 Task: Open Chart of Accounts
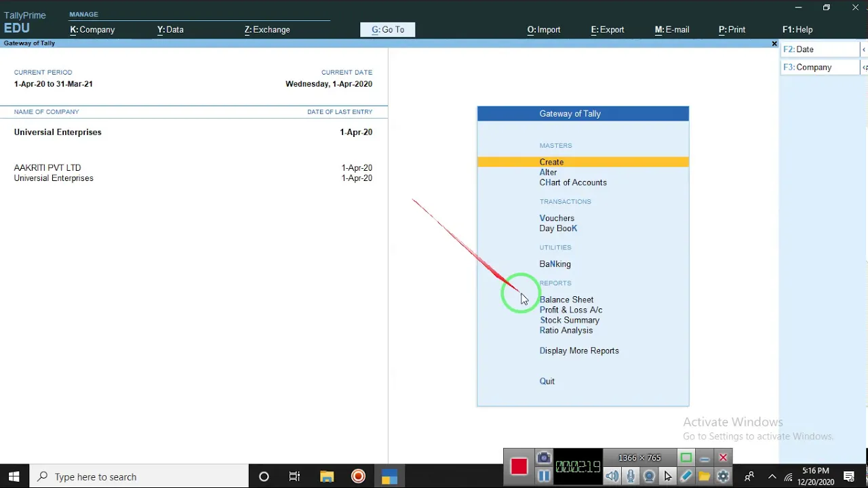point(573,182)
